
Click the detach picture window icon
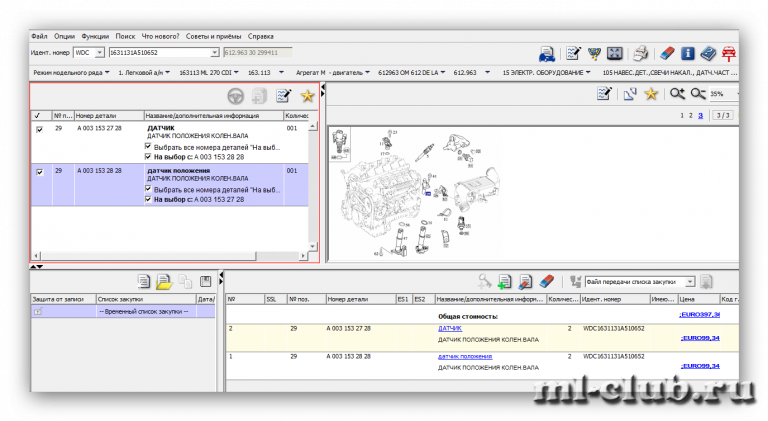pos(630,94)
